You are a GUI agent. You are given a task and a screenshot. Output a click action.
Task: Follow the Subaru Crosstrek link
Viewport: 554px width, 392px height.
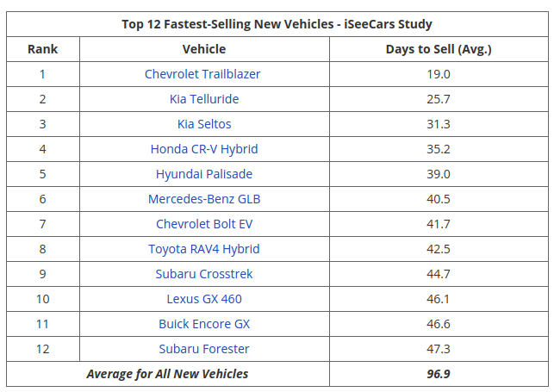(x=204, y=274)
